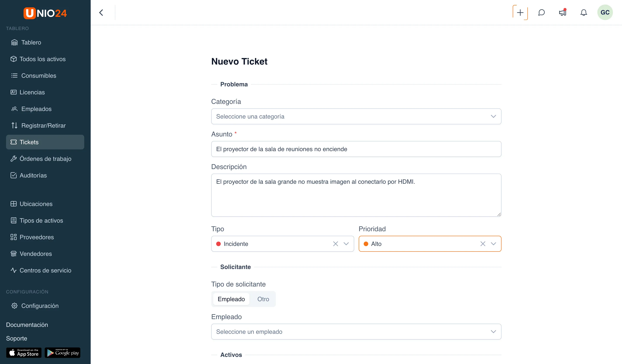Switch requester type to Otro
The width and height of the screenshot is (622, 364).
[x=263, y=299]
